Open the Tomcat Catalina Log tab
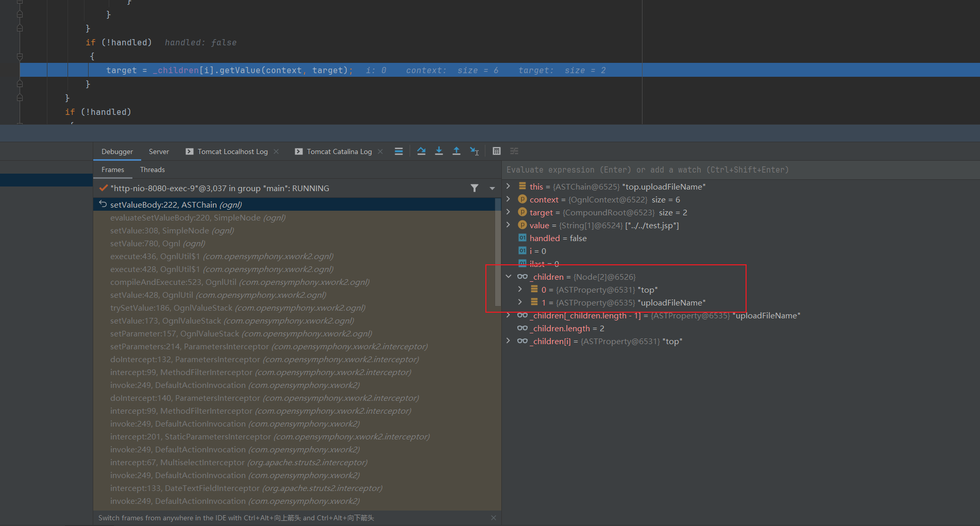The image size is (980, 526). coord(339,151)
